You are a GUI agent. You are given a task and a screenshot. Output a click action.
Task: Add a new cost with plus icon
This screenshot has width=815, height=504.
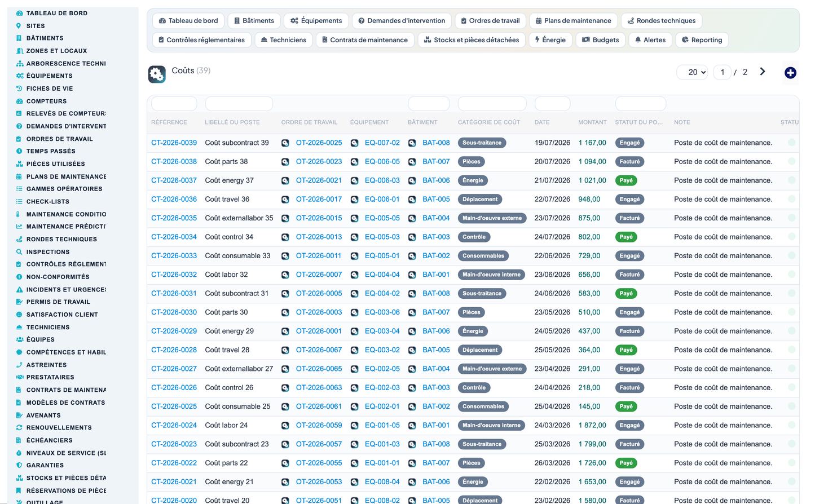tap(790, 73)
